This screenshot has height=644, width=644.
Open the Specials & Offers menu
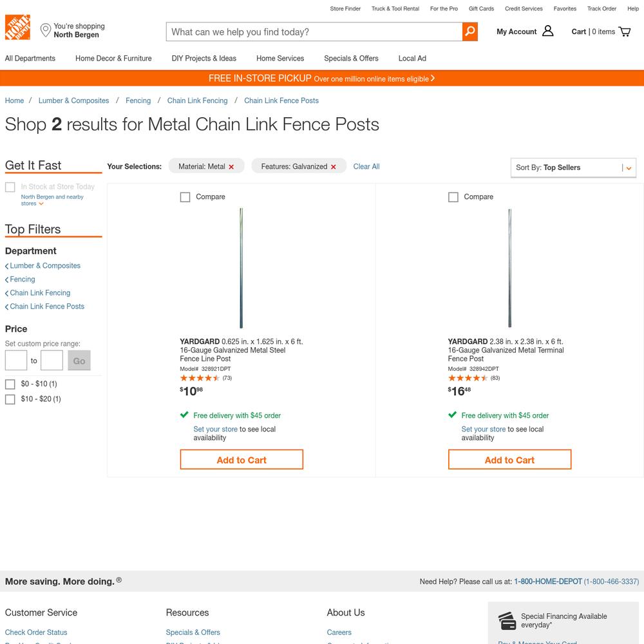pyautogui.click(x=351, y=59)
